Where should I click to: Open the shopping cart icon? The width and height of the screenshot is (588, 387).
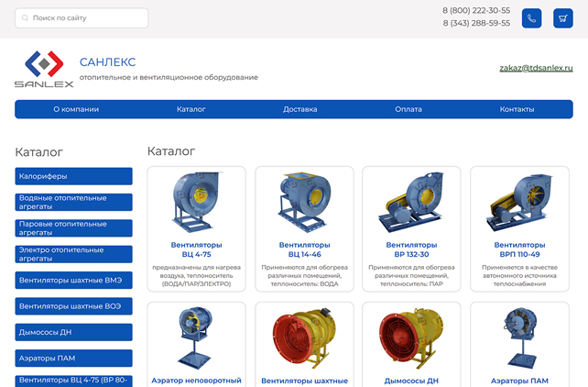(561, 18)
